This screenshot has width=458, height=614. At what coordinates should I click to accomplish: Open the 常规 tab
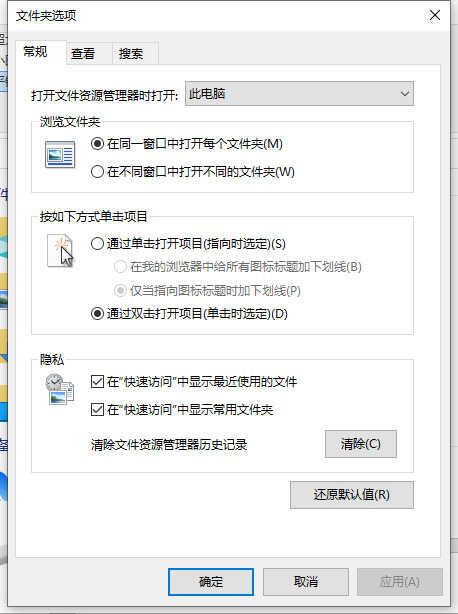pos(35,51)
